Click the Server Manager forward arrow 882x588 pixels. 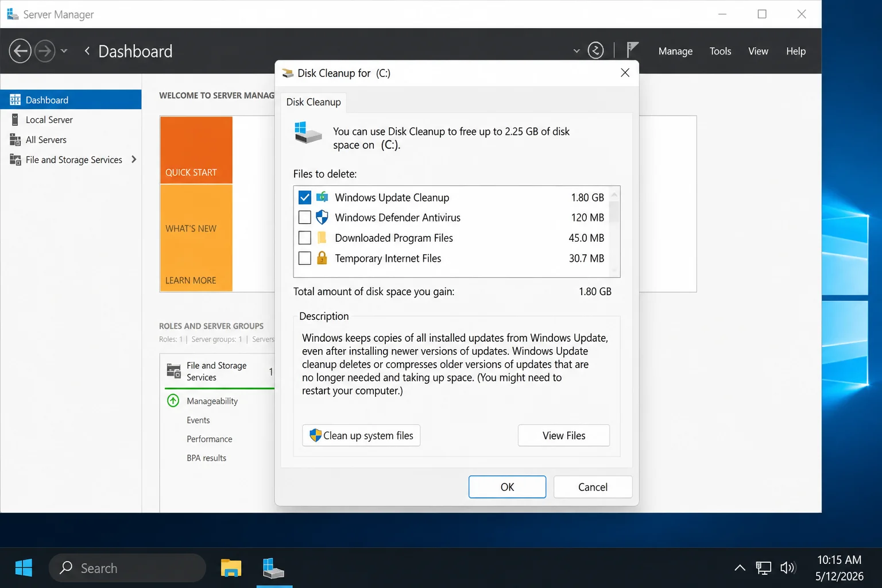click(45, 51)
